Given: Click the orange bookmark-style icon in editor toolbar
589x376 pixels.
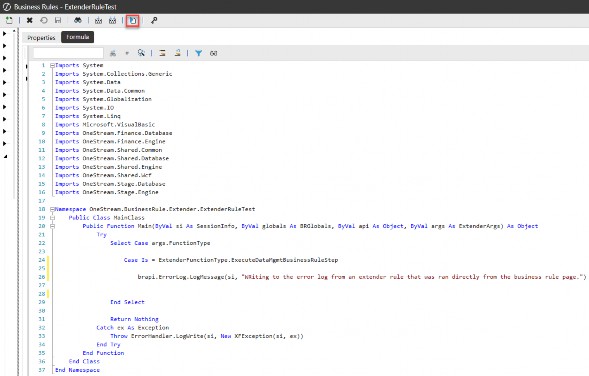Looking at the screenshot, I should (177, 53).
